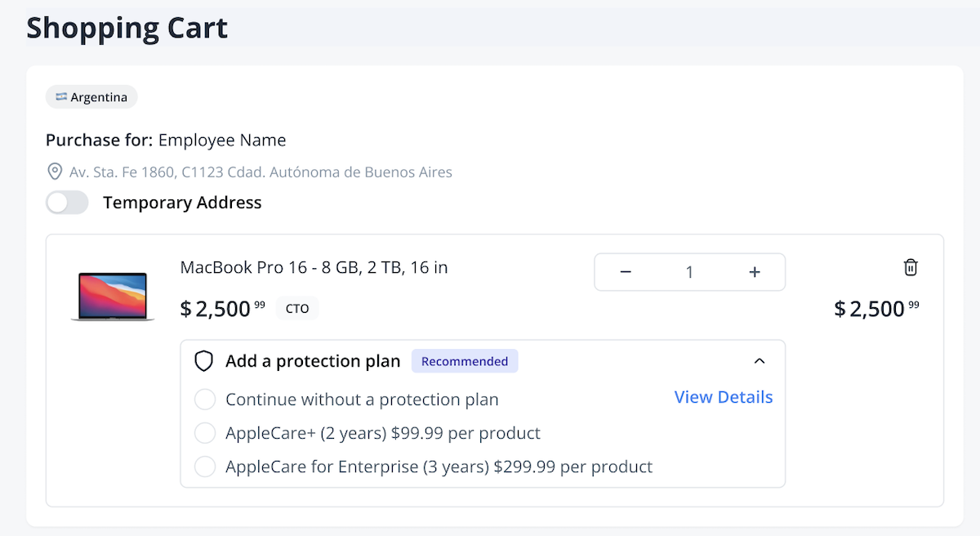This screenshot has width=980, height=536.
Task: Click the shield protection plan icon
Action: [203, 361]
